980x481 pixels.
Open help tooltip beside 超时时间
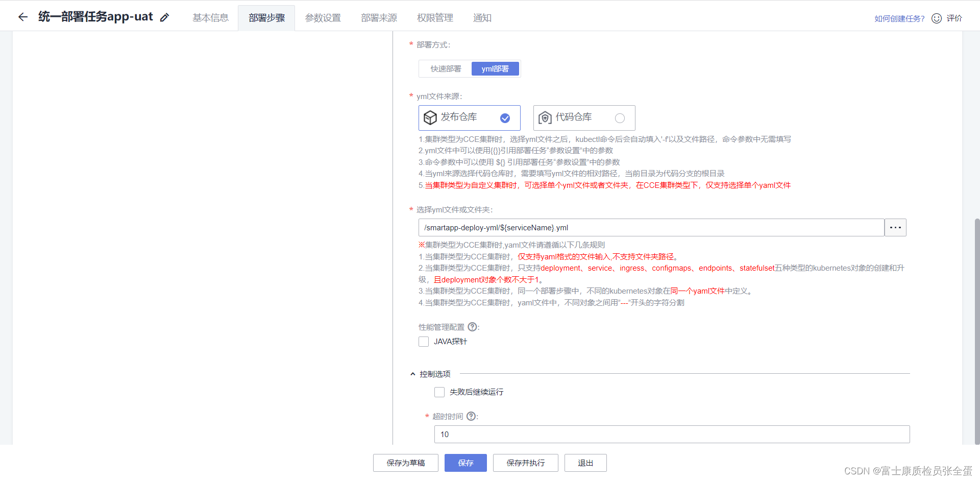[x=471, y=416]
